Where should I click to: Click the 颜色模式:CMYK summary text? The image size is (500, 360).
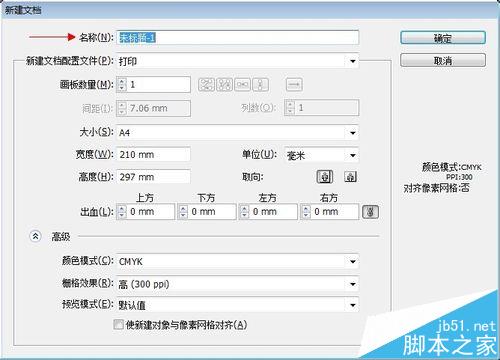click(x=452, y=167)
